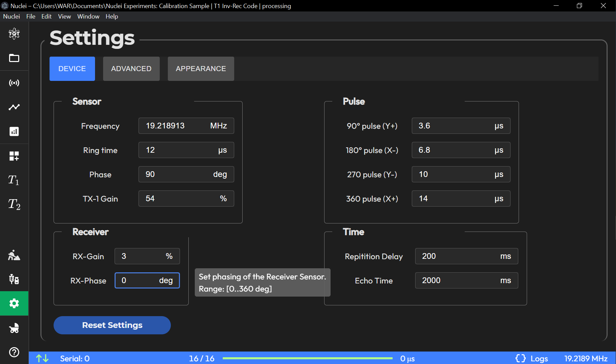This screenshot has height=364, width=616.
Task: Click the Echo Time input field
Action: (467, 280)
